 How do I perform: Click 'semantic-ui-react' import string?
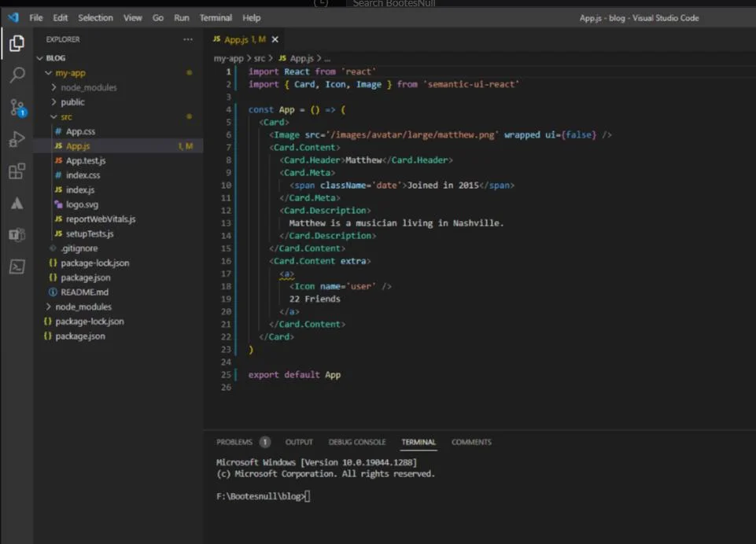tap(471, 84)
